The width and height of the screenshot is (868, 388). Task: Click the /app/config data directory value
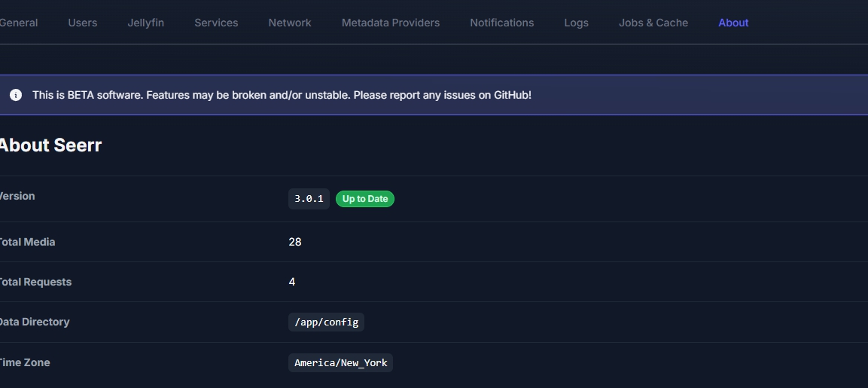(x=326, y=322)
